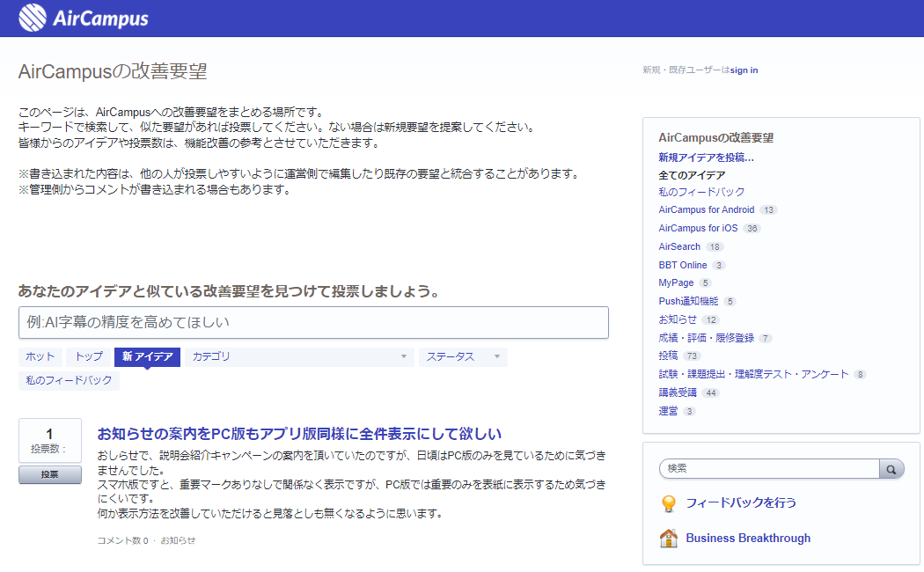Open the Business Breakthrough link
The image size is (924, 572).
click(x=748, y=538)
